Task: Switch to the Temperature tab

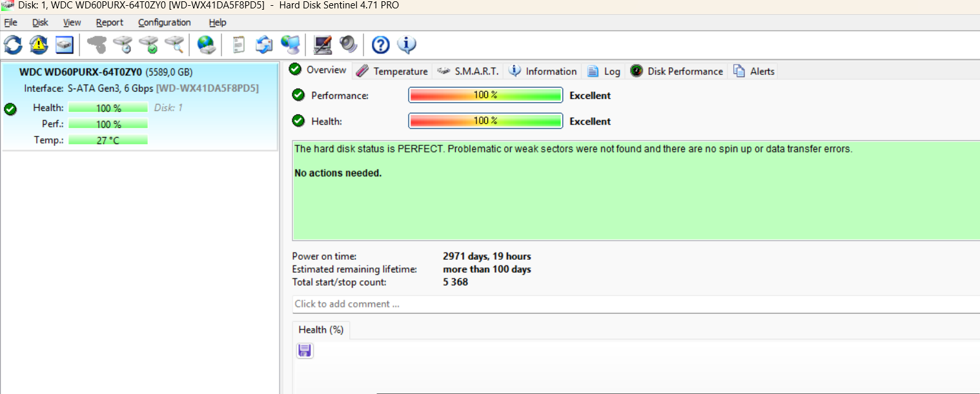Action: 392,71
